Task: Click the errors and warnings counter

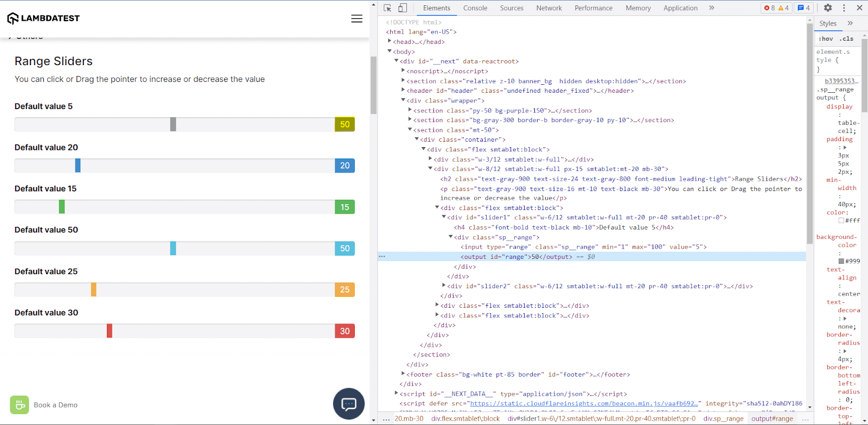Action: (x=776, y=8)
